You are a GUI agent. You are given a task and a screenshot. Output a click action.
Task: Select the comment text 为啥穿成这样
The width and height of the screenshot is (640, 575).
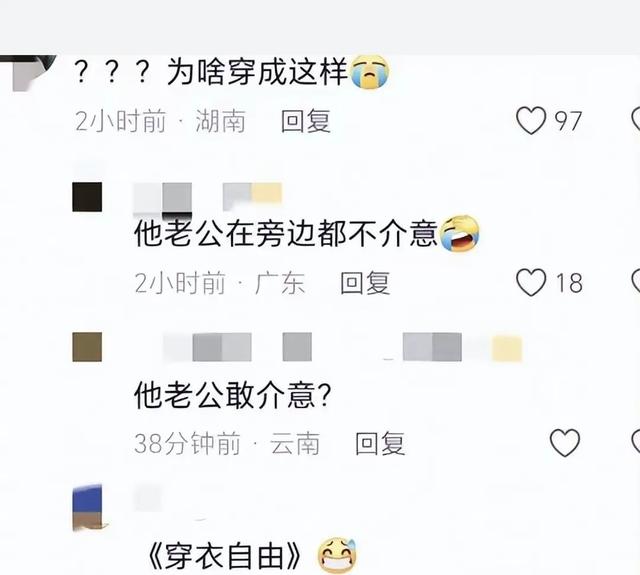258,72
